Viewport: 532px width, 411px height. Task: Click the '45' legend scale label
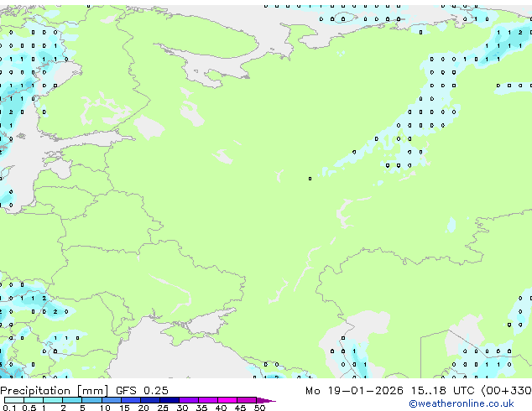coord(240,408)
